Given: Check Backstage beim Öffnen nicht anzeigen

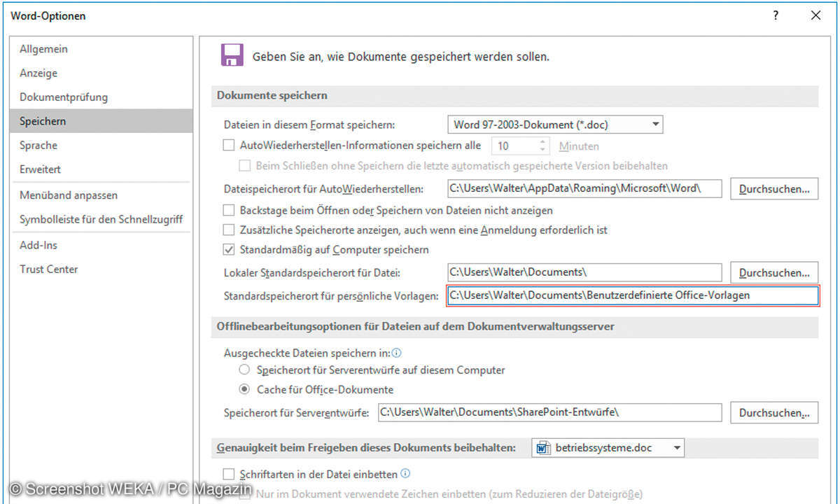Looking at the screenshot, I should click(228, 210).
